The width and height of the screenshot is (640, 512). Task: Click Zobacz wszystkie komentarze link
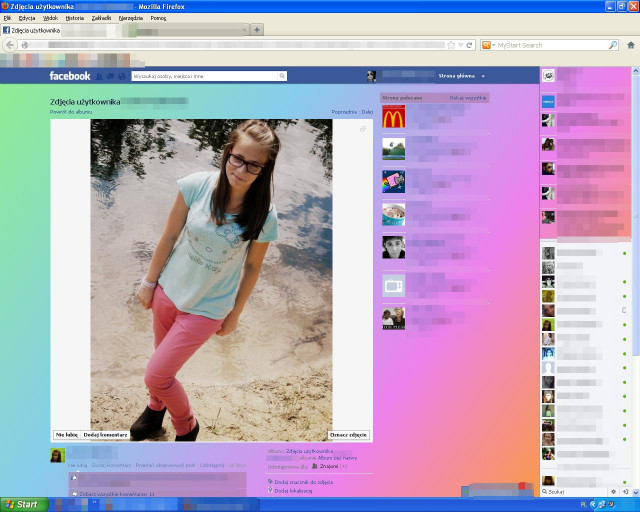pos(117,494)
